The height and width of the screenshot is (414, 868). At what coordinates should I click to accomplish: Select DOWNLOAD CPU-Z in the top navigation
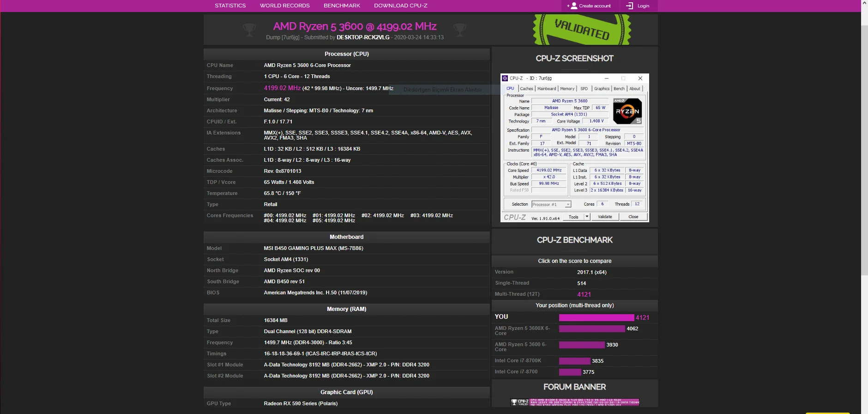click(x=401, y=6)
